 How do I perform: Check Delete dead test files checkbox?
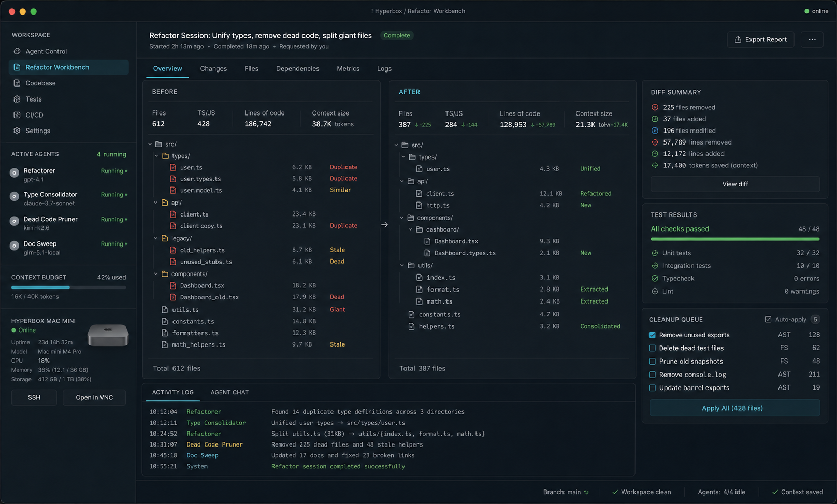click(653, 348)
